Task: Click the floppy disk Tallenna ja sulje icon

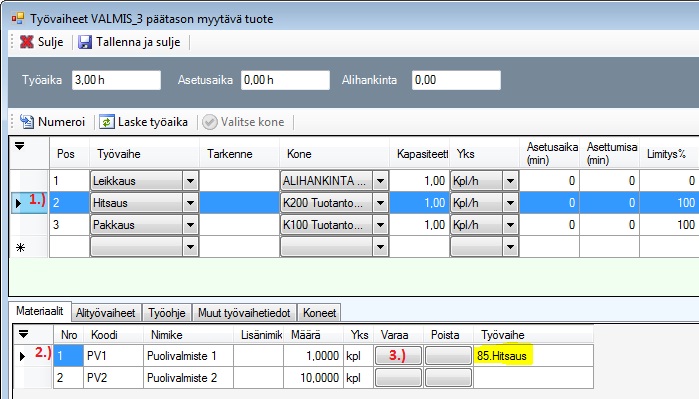Action: [x=85, y=42]
